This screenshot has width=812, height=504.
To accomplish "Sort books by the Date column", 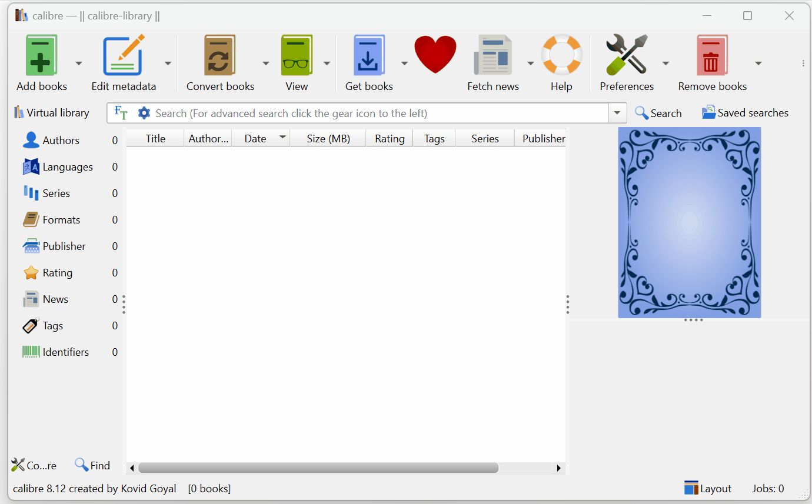I will click(x=255, y=138).
